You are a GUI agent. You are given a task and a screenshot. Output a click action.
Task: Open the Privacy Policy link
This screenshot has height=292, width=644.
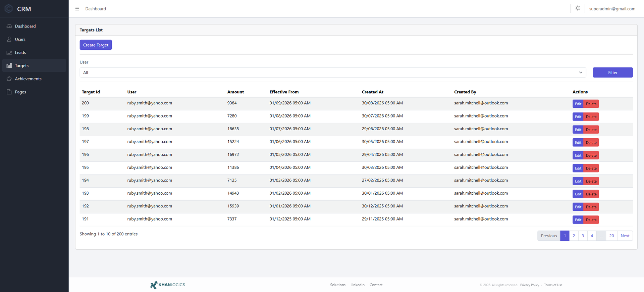530,285
